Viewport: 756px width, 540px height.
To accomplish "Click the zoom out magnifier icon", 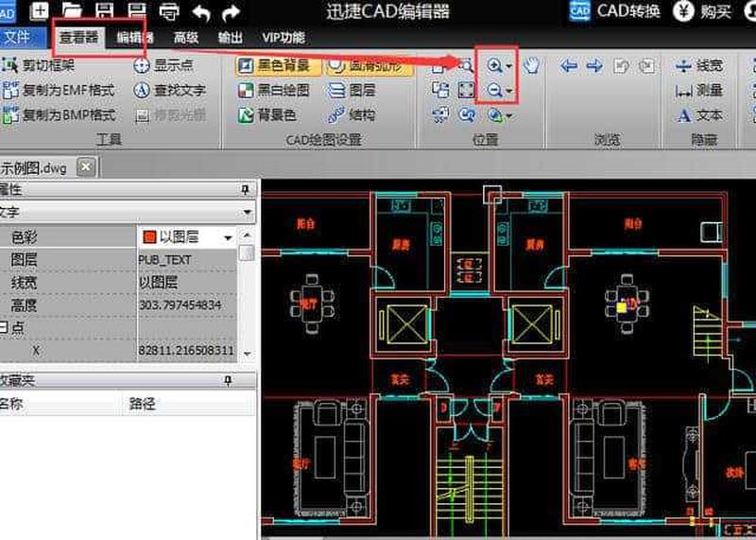I will [493, 90].
